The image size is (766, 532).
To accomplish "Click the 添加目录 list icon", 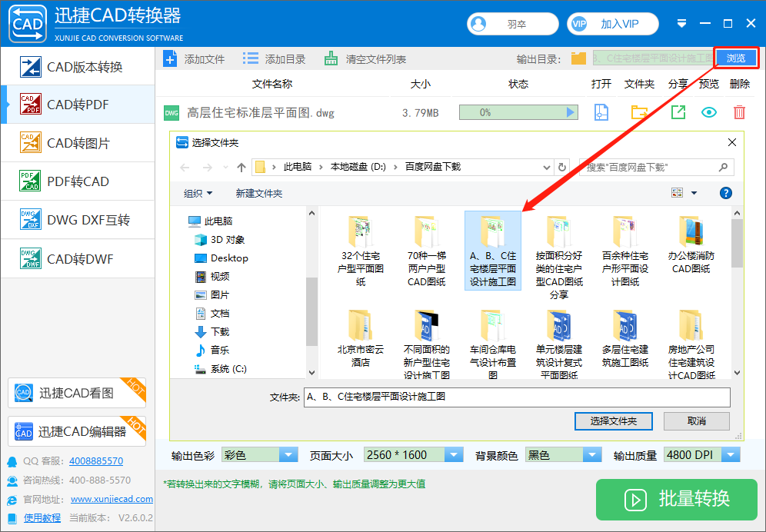I will (250, 59).
